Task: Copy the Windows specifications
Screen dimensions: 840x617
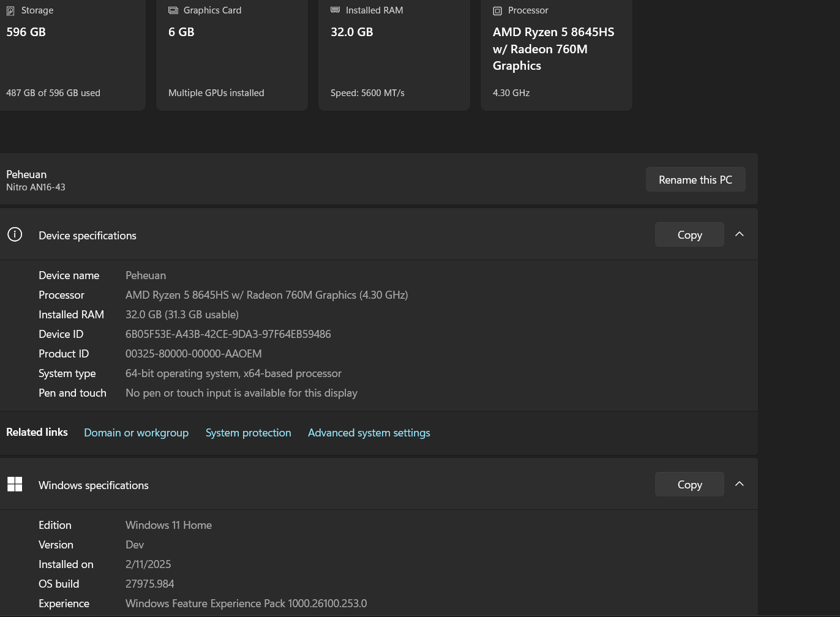Action: click(x=689, y=484)
